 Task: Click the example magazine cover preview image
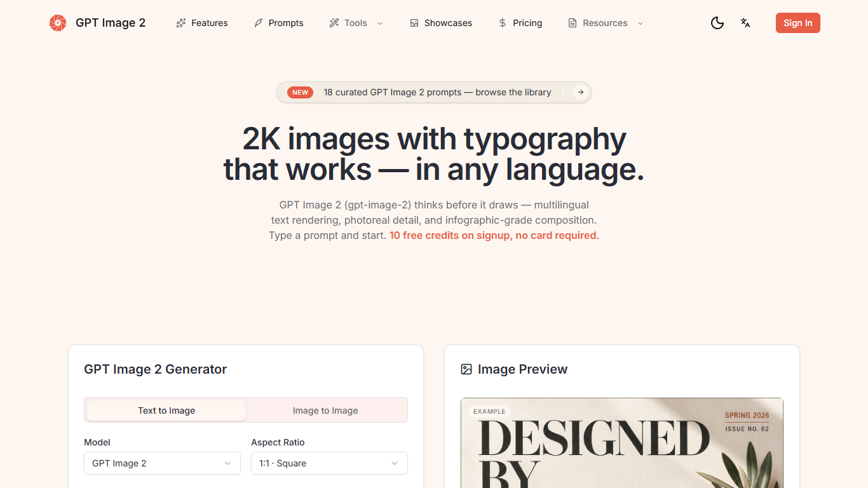622,443
